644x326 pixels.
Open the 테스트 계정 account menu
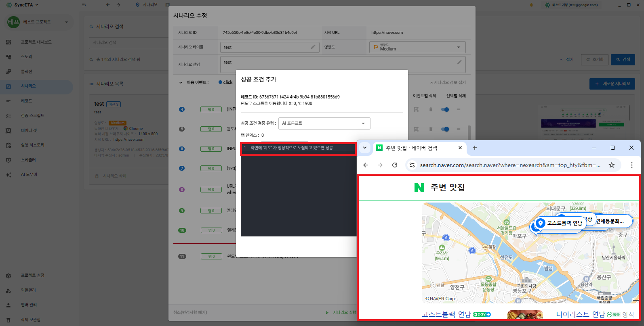571,5
